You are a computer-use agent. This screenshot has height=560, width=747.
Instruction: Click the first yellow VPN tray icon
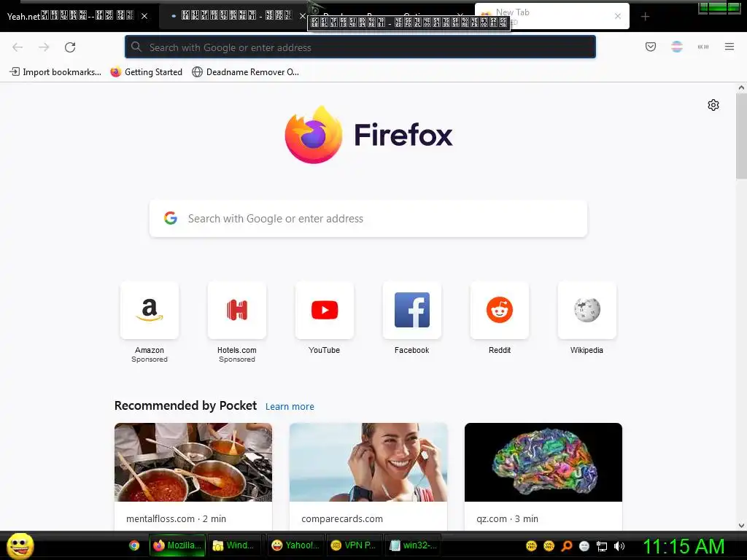531,545
